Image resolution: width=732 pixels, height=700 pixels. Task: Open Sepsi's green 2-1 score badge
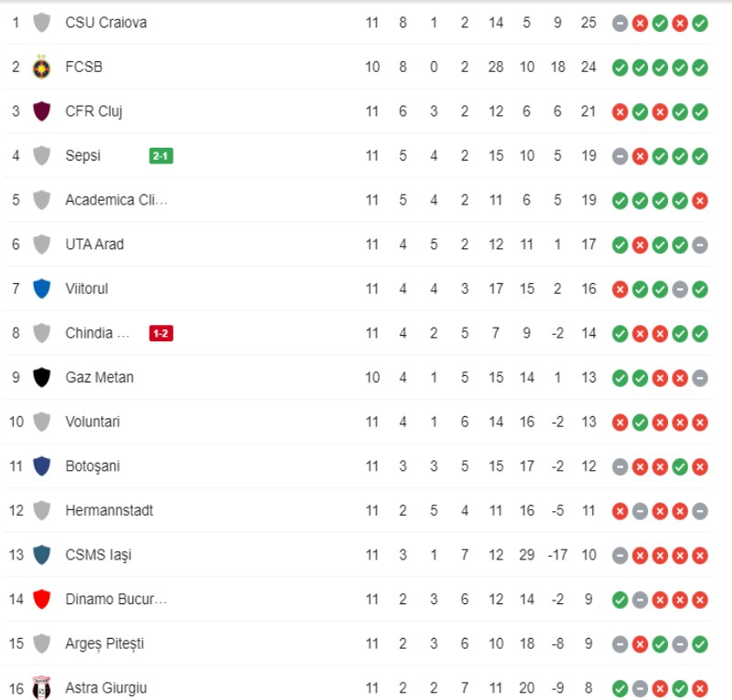161,156
